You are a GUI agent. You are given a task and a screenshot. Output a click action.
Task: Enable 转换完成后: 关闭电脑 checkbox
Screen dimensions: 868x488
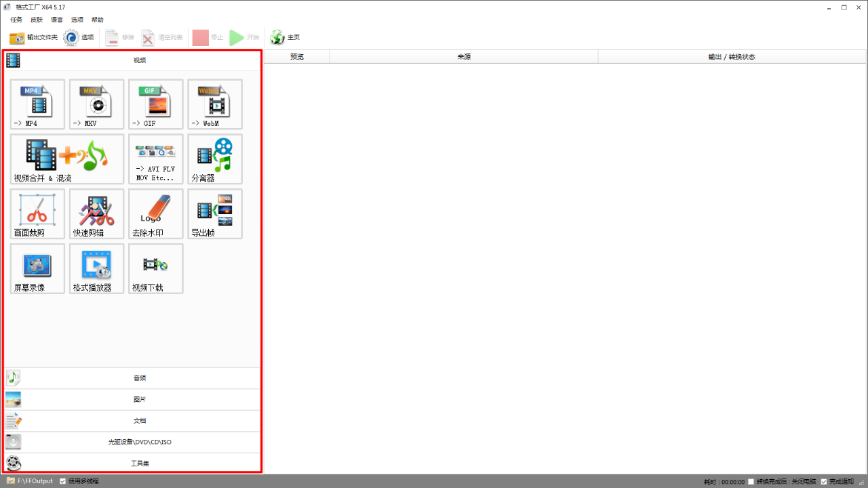point(751,482)
